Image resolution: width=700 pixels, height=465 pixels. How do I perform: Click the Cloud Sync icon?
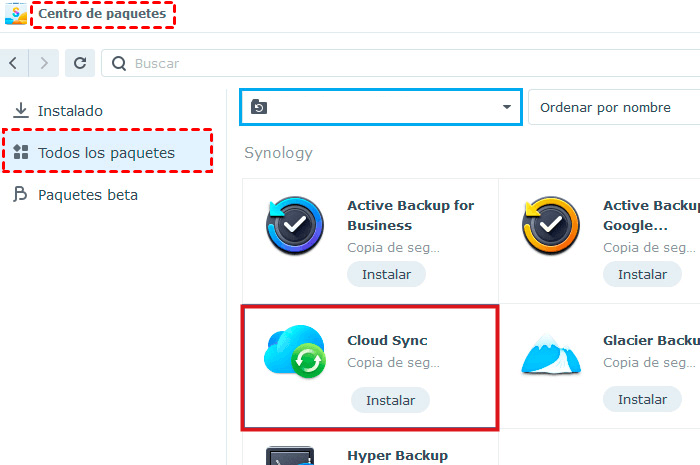(x=295, y=351)
